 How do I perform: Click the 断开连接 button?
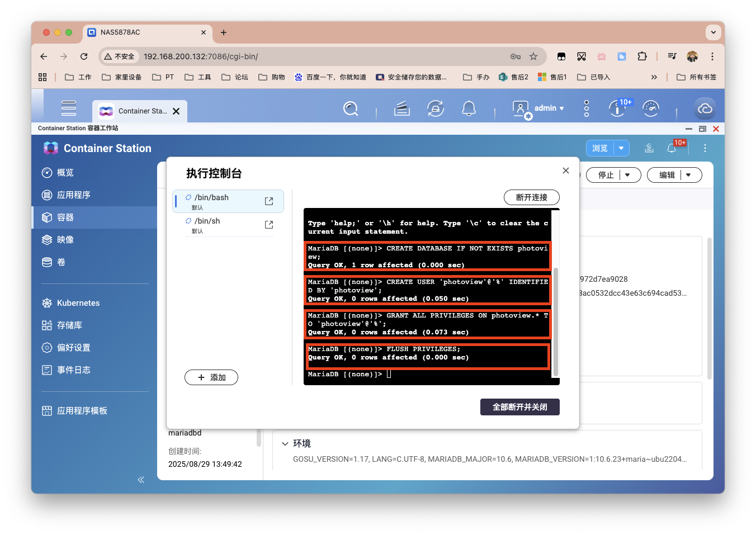(531, 197)
